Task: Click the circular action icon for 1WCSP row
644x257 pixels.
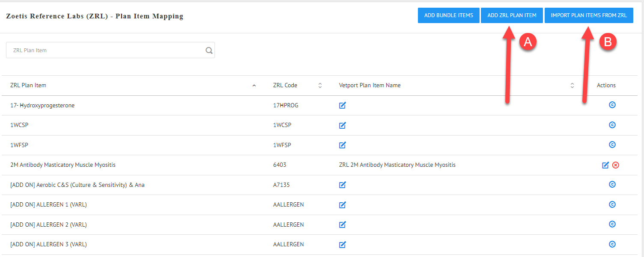Action: (612, 125)
